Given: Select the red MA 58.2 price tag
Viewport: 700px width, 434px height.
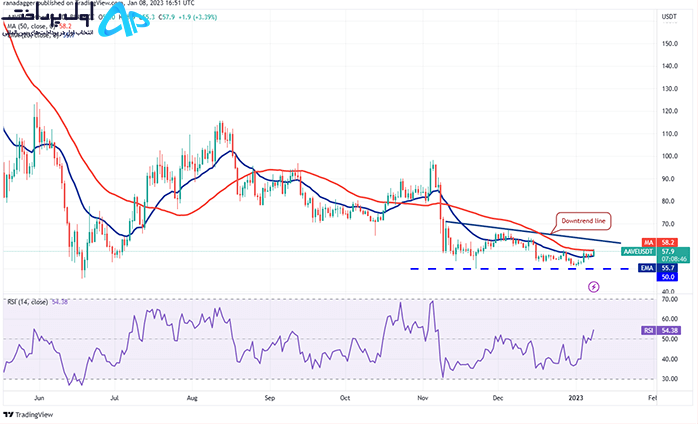Looking at the screenshot, I should point(659,242).
